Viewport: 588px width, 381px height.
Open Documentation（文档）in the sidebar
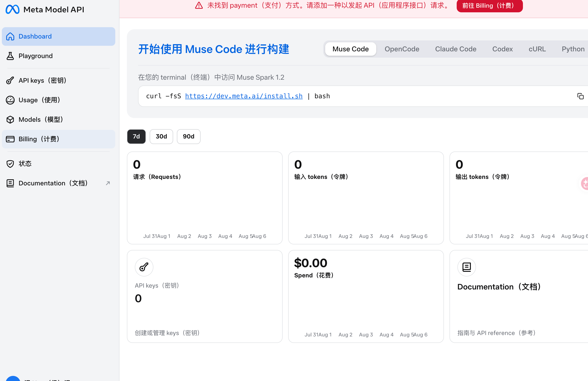[x=59, y=183]
